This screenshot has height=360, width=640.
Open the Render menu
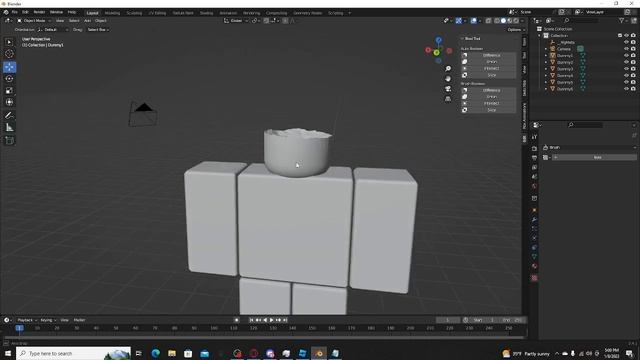pos(39,12)
